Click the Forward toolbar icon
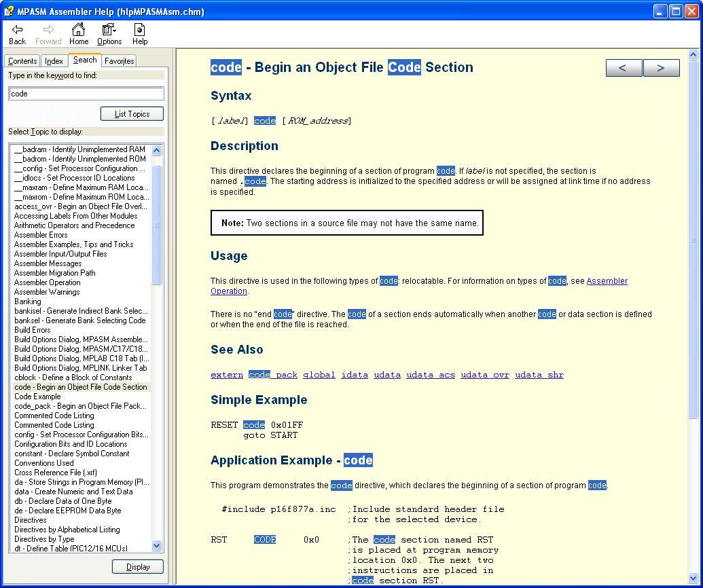This screenshot has width=703, height=588. coord(48,34)
